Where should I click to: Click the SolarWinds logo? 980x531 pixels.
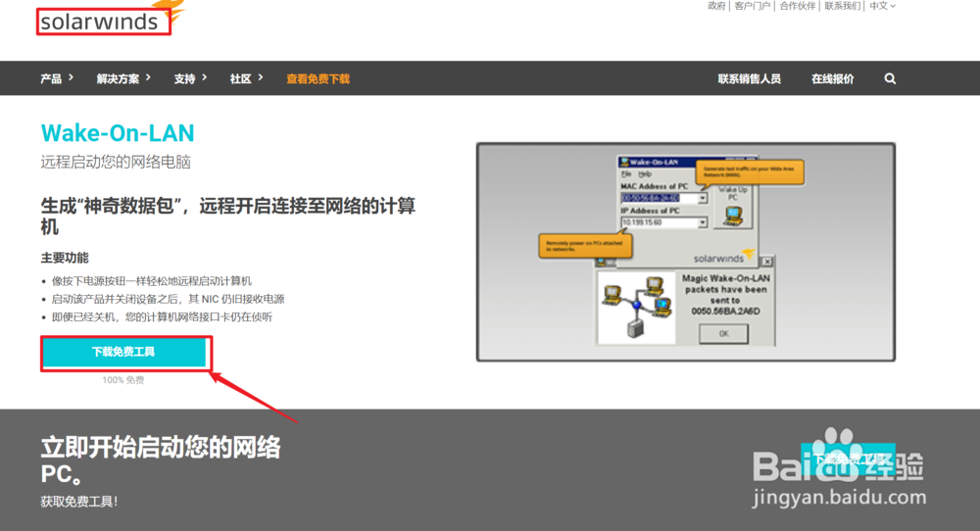[112, 19]
